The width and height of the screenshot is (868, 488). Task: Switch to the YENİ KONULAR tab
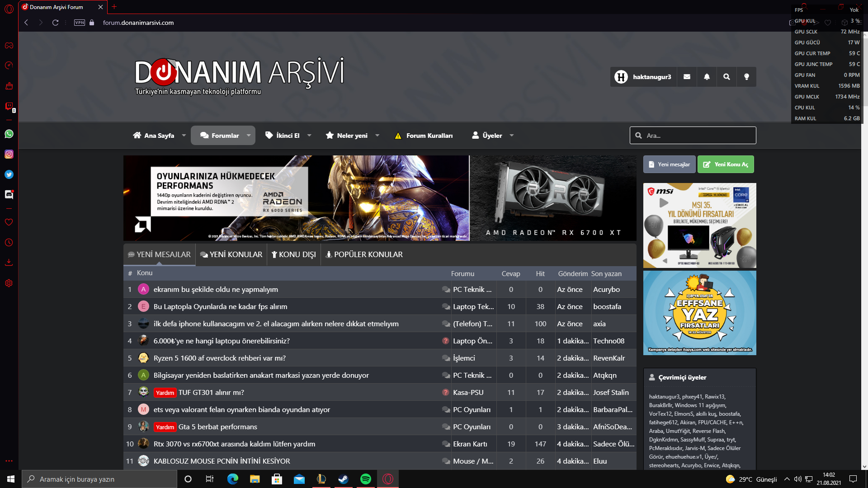click(231, 254)
